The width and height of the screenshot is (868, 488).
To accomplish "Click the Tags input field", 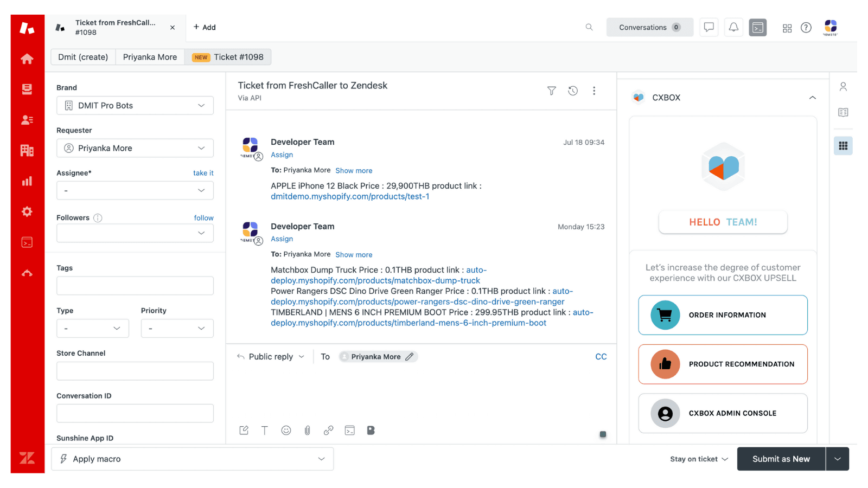I will pyautogui.click(x=135, y=286).
